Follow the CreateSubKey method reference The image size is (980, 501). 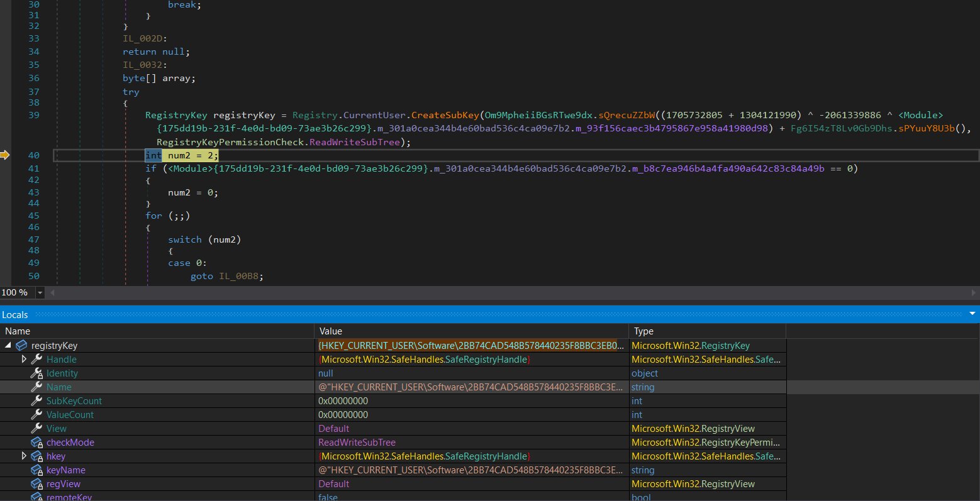coord(445,115)
